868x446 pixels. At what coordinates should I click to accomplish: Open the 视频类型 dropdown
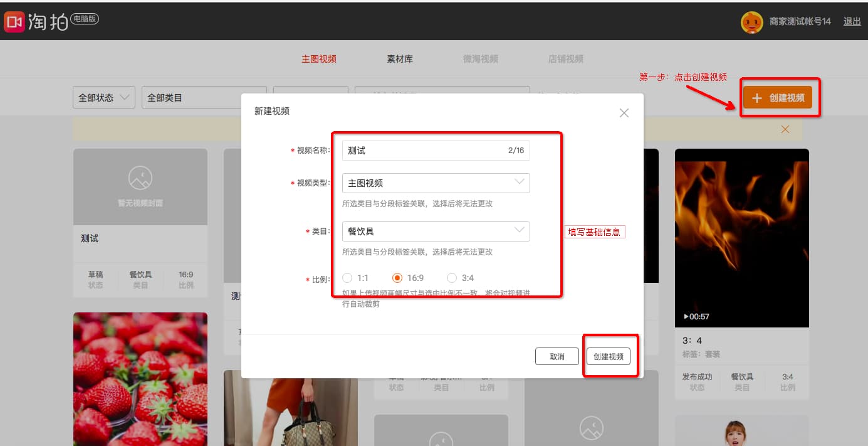[x=436, y=183]
